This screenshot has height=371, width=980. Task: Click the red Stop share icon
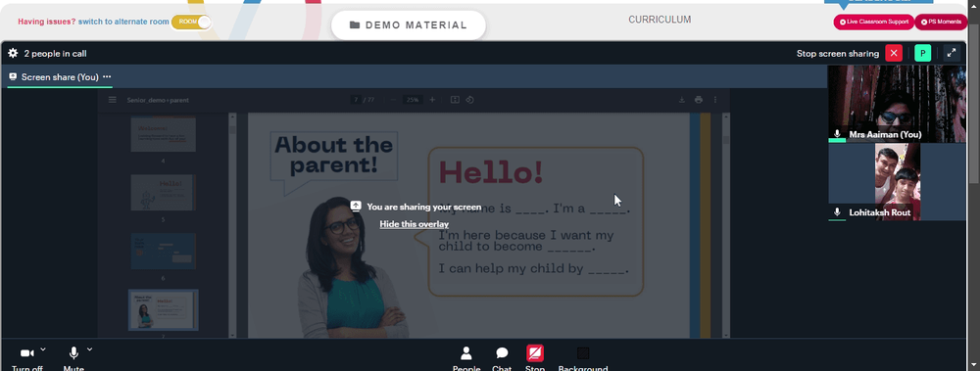(x=535, y=353)
